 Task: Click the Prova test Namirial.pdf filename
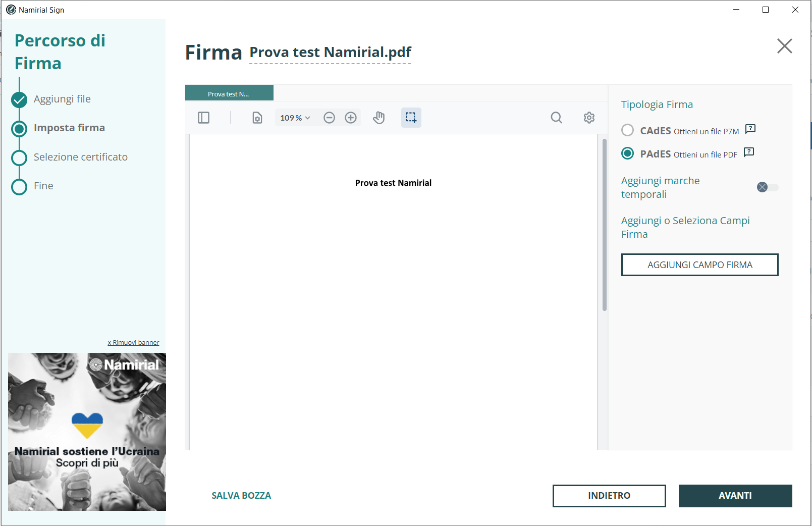click(331, 52)
